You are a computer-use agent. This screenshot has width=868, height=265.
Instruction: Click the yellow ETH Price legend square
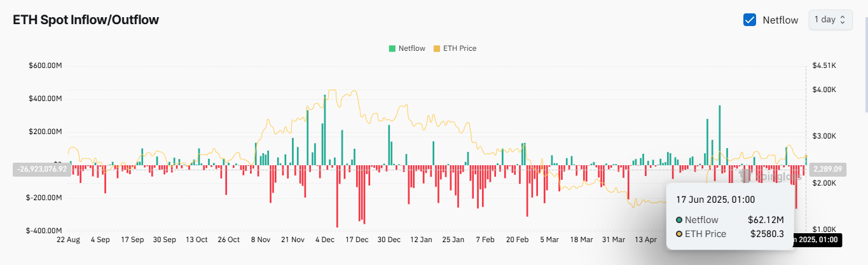pos(436,48)
